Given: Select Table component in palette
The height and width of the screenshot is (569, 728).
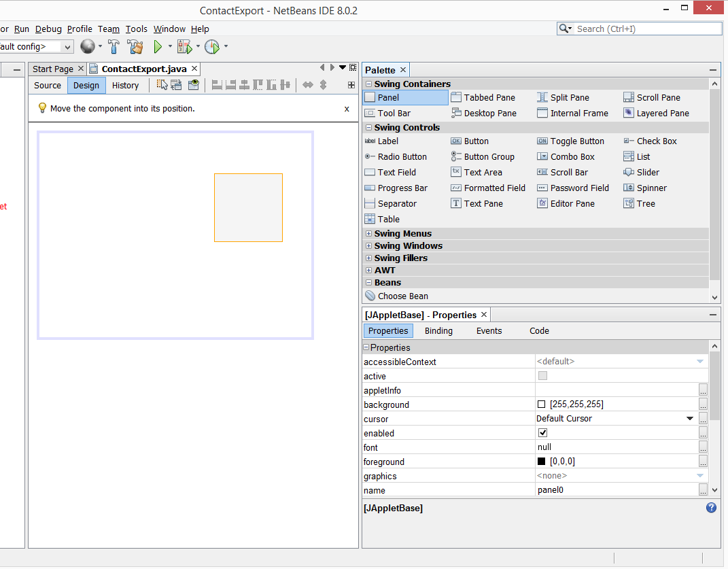Looking at the screenshot, I should point(388,219).
